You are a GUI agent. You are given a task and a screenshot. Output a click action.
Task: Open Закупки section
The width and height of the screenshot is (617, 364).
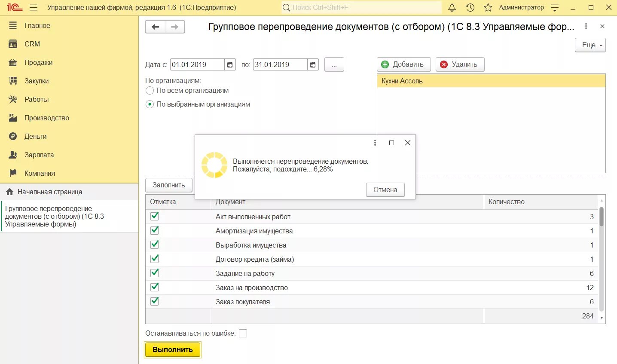[37, 81]
